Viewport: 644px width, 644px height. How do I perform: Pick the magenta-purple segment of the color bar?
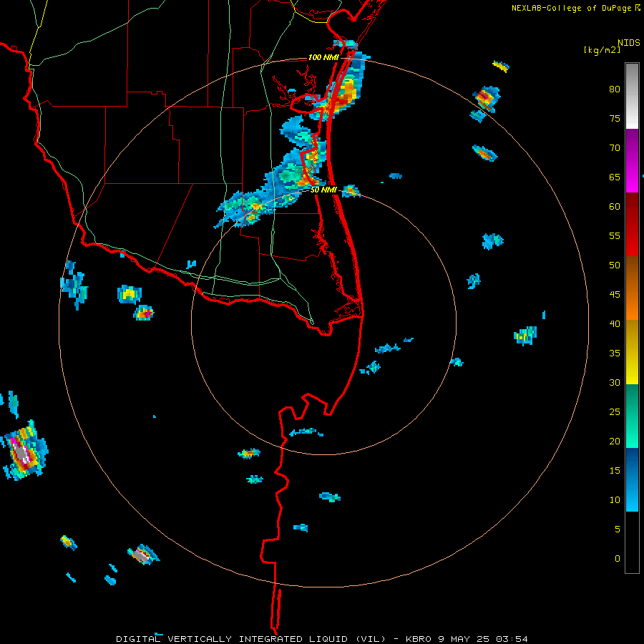pyautogui.click(x=632, y=160)
